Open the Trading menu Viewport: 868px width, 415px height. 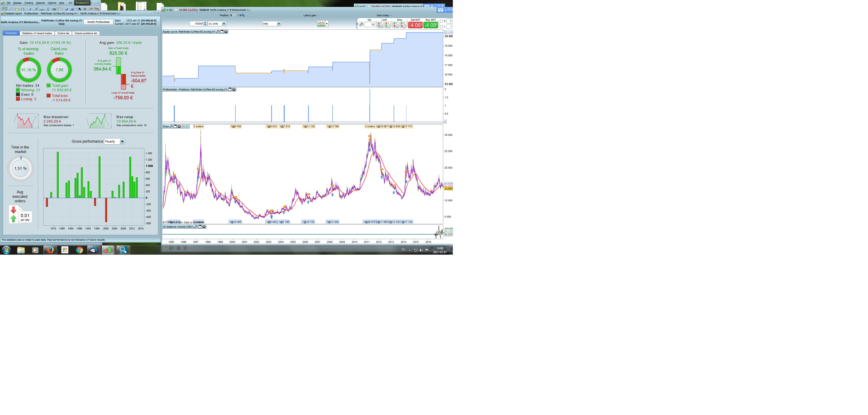[x=29, y=3]
